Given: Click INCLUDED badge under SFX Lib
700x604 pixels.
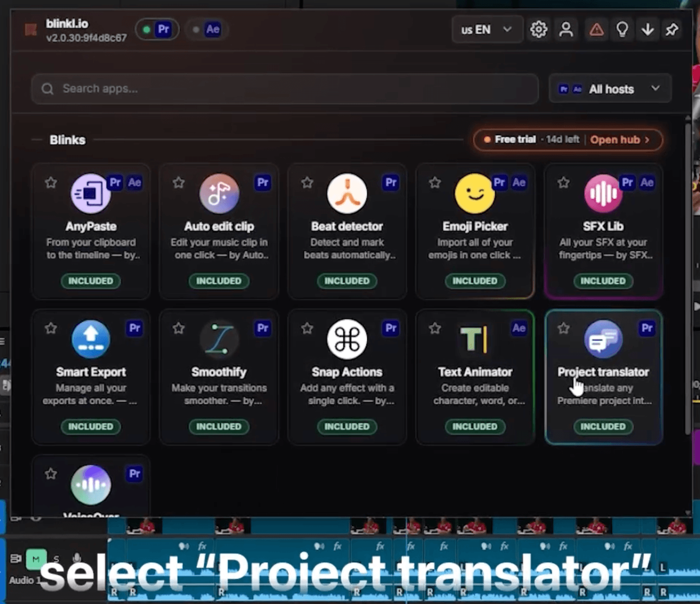Looking at the screenshot, I should tap(603, 281).
